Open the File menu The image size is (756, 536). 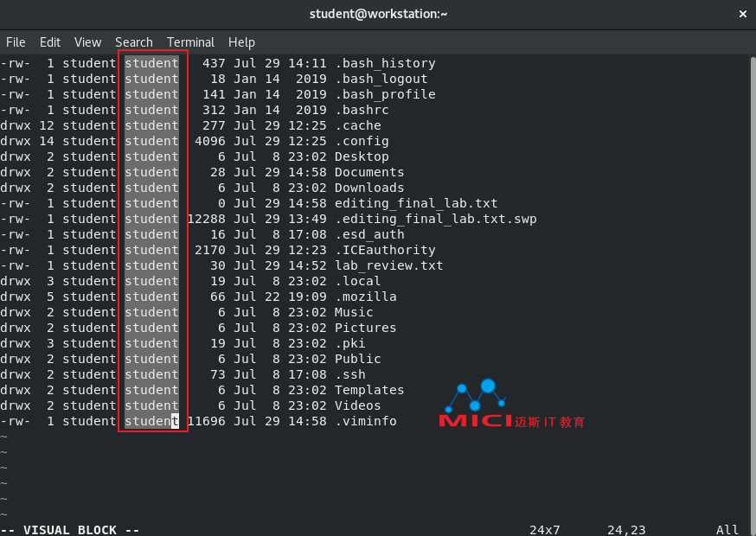(x=16, y=41)
